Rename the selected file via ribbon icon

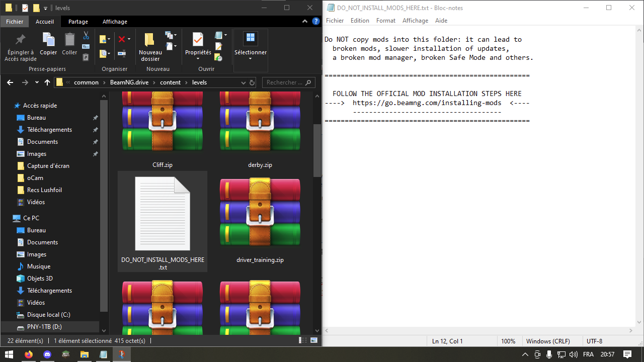tap(121, 53)
